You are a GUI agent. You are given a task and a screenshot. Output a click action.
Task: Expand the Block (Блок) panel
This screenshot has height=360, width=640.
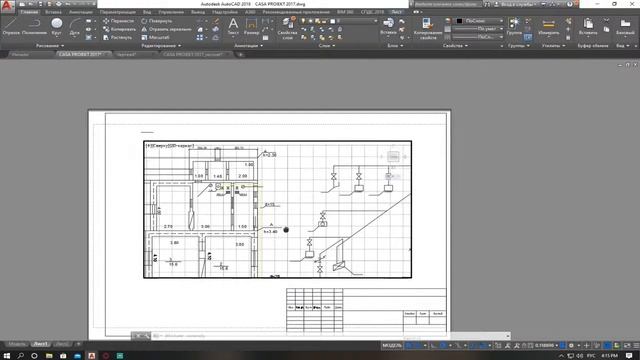[x=395, y=46]
